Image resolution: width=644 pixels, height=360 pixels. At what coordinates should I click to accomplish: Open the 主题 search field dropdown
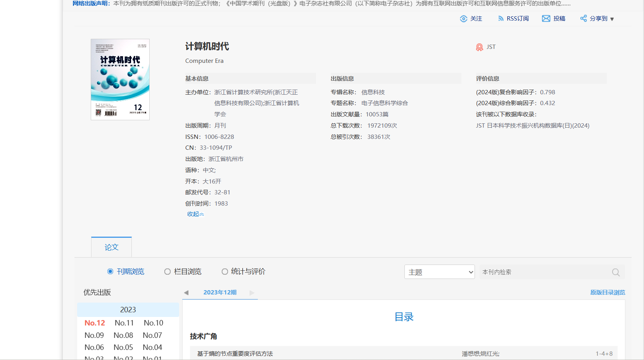pyautogui.click(x=439, y=272)
